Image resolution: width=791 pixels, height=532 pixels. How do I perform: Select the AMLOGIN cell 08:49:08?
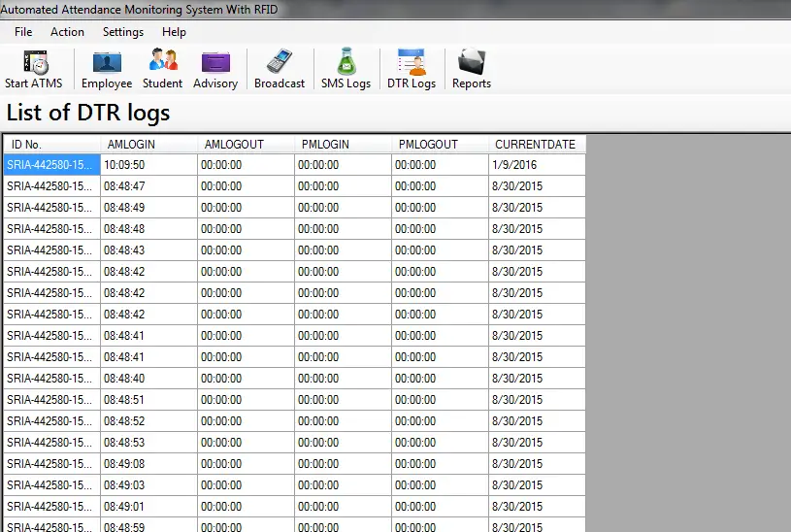(x=148, y=464)
